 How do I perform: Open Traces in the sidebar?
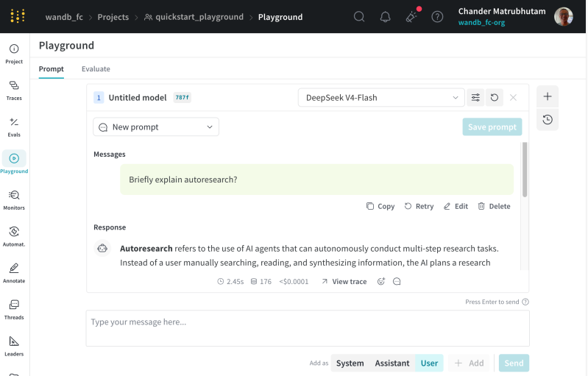[x=14, y=91]
